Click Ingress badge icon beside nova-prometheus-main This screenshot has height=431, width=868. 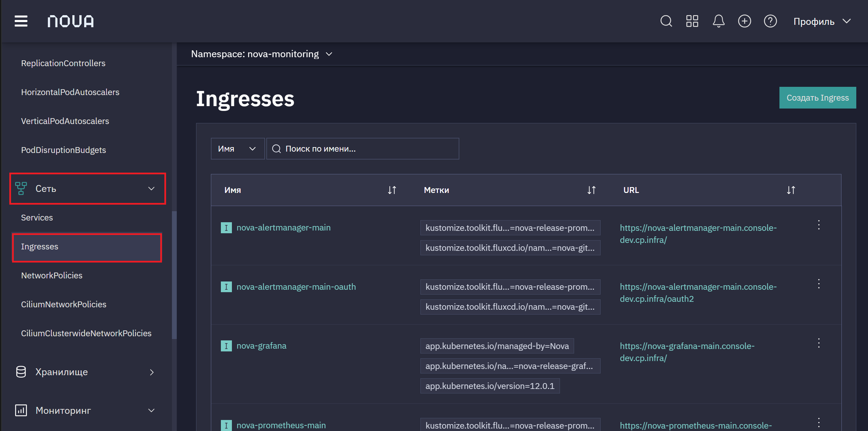tap(226, 425)
